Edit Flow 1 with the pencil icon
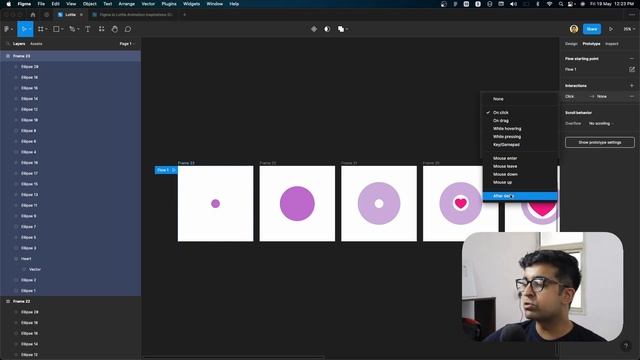 (x=632, y=69)
